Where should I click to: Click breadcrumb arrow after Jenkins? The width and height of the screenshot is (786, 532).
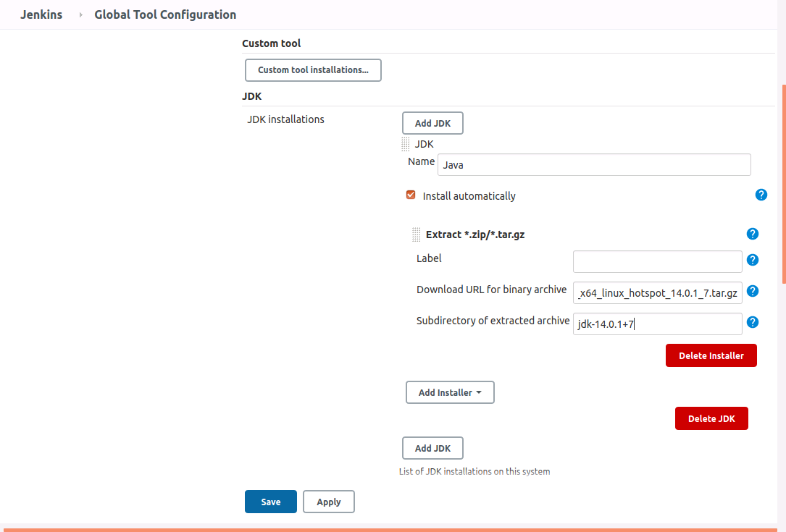80,14
